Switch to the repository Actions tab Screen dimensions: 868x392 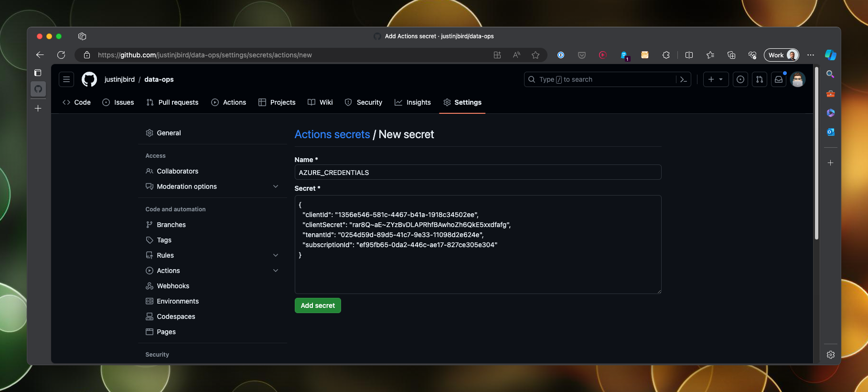point(229,102)
